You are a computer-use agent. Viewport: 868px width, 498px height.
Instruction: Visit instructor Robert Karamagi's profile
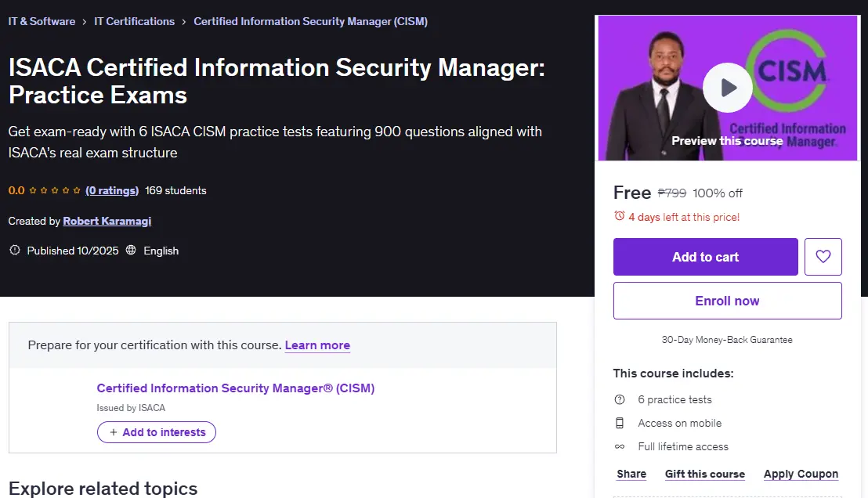pyautogui.click(x=107, y=221)
